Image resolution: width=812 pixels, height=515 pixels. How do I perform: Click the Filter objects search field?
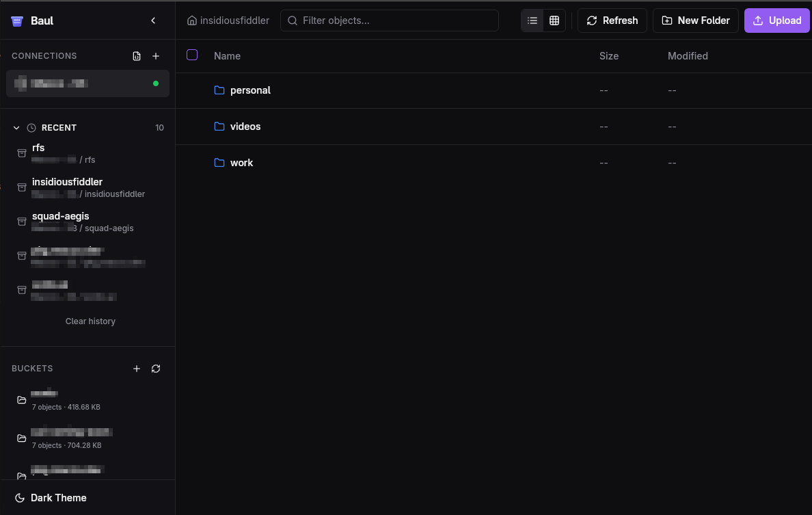click(x=389, y=21)
